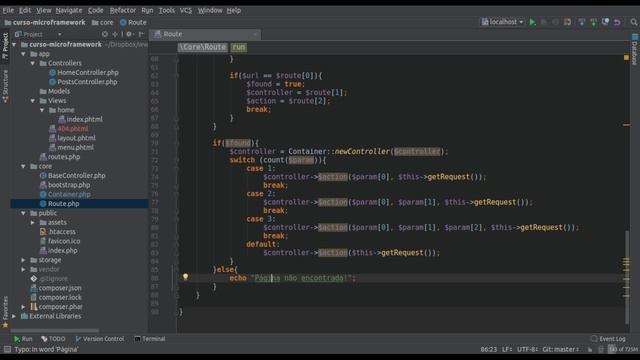Viewport: 640px width, 360px height.
Task: Click the Git: master branch widget
Action: pyautogui.click(x=560, y=349)
